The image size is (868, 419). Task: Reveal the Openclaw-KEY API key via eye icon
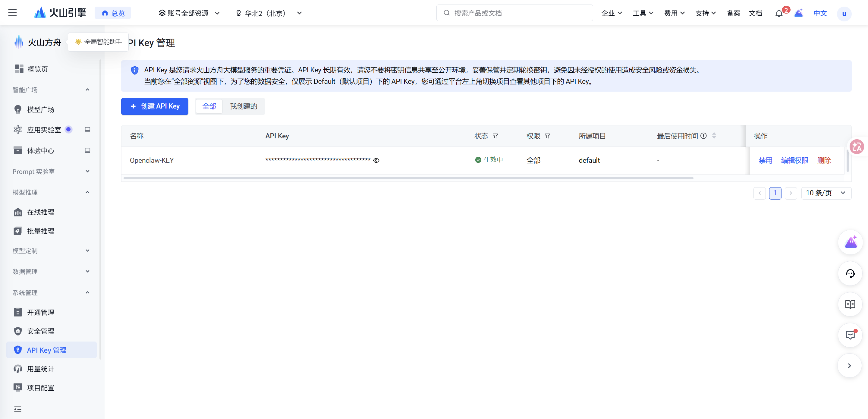tap(376, 160)
